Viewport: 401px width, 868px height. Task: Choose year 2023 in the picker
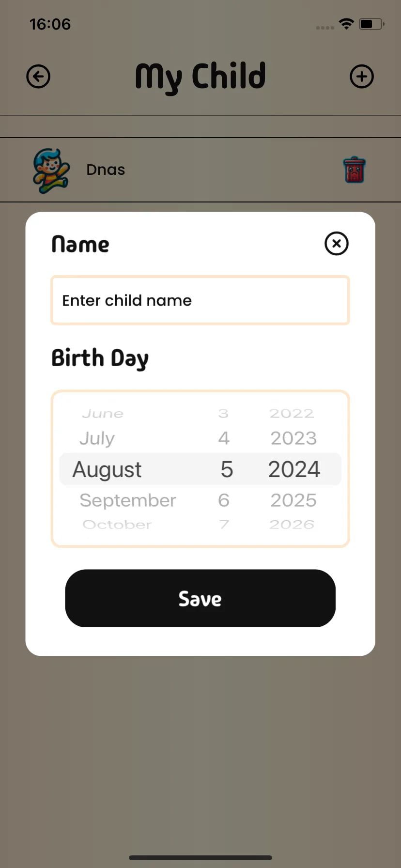(293, 438)
